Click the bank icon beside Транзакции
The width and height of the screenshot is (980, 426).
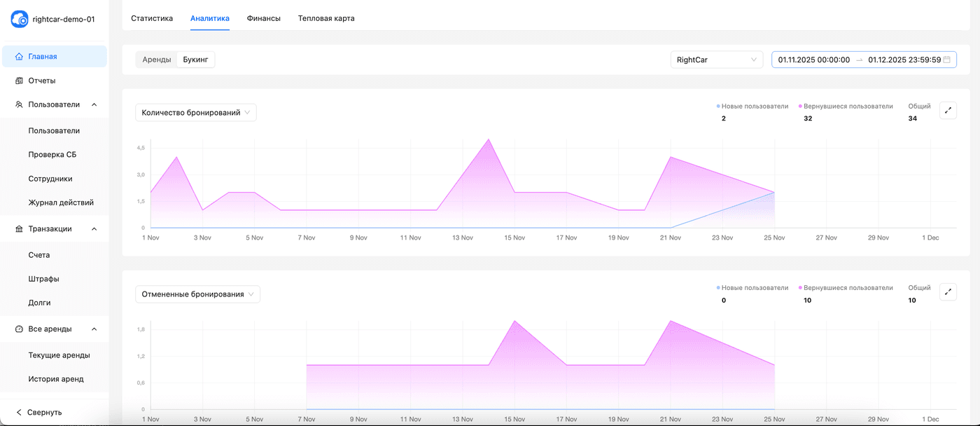click(19, 229)
